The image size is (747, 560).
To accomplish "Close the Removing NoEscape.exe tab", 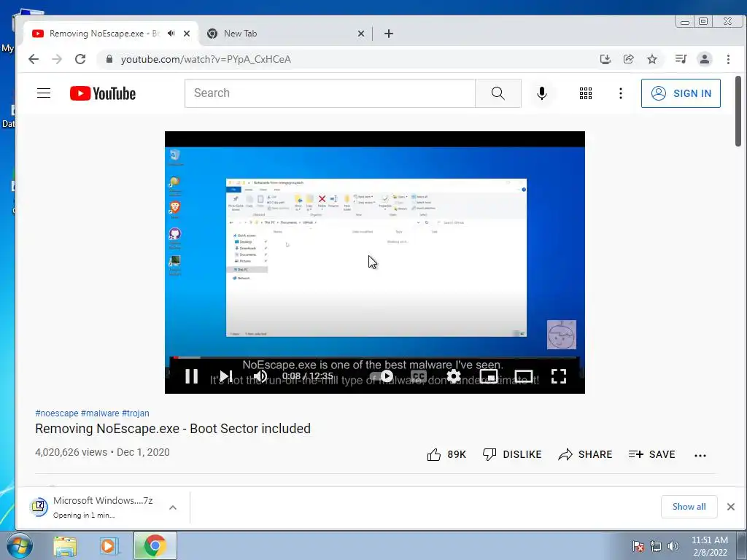I will coord(187,34).
